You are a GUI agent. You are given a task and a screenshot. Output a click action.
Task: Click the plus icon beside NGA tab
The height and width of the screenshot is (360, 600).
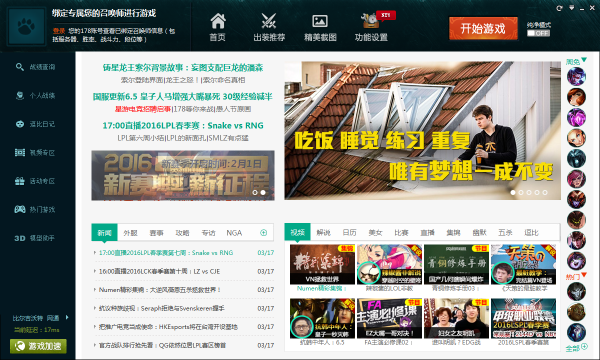pyautogui.click(x=263, y=233)
